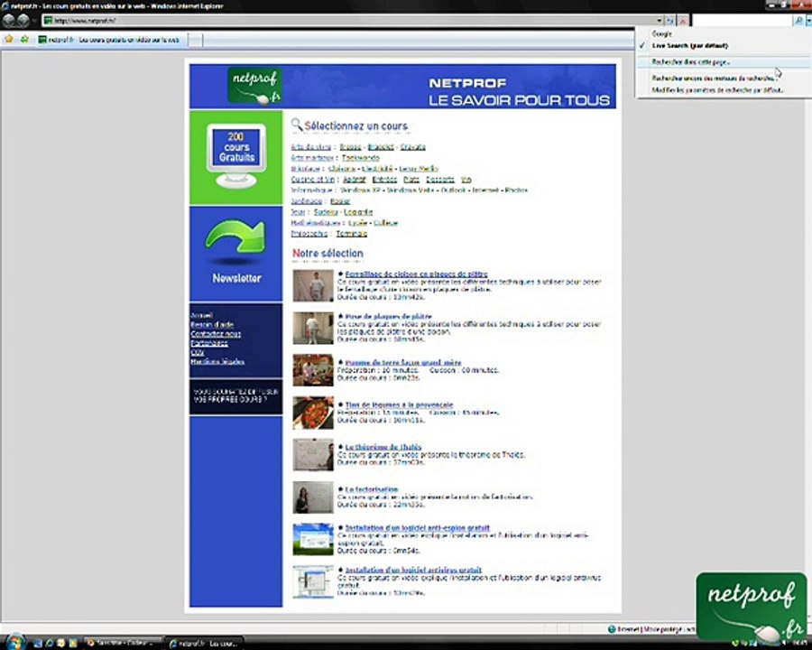Click Accueil in the sidebar menu
Screen dimensions: 812x650
(201, 315)
